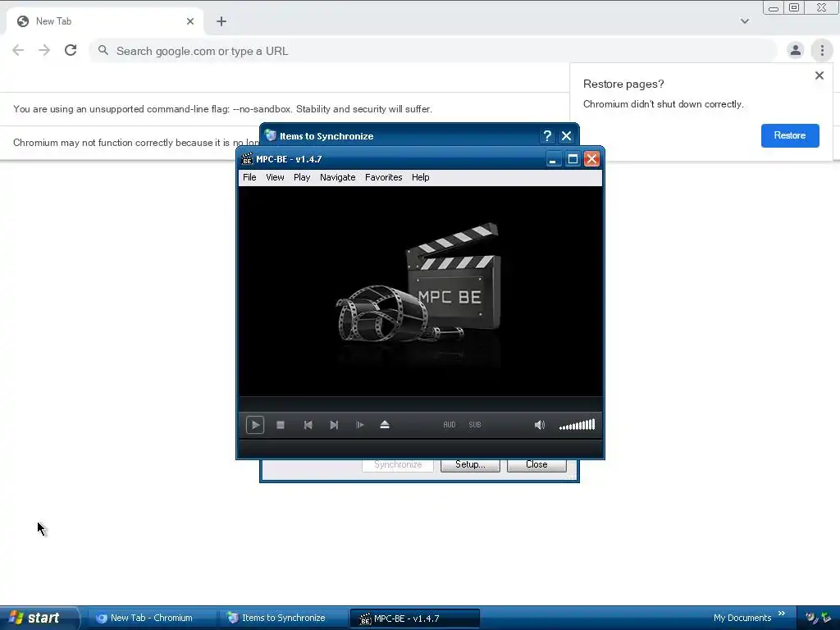Screen dimensions: 840x630
Task: Click the first system tray icon
Action: tap(811, 619)
